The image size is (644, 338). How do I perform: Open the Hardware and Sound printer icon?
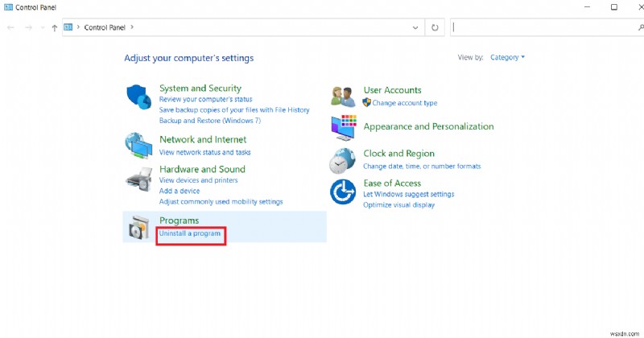138,179
